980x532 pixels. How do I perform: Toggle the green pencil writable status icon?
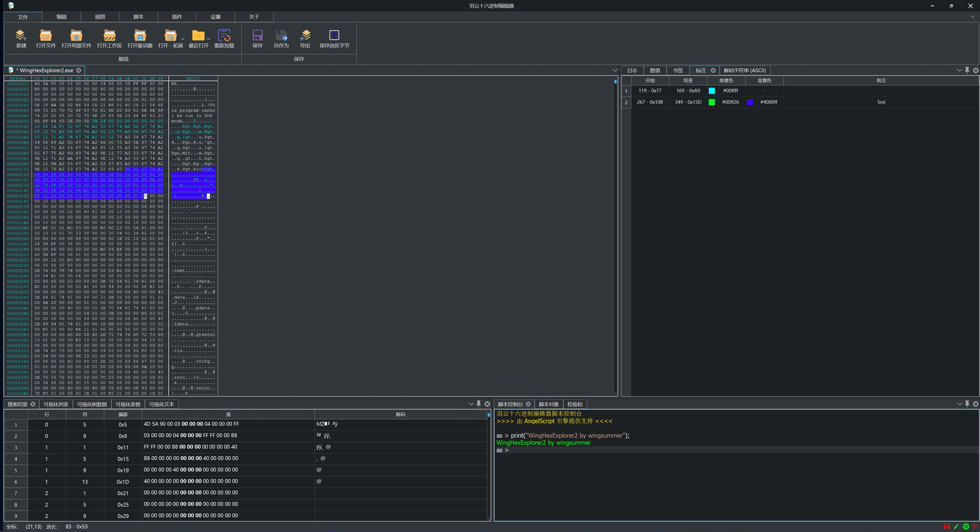click(x=956, y=526)
